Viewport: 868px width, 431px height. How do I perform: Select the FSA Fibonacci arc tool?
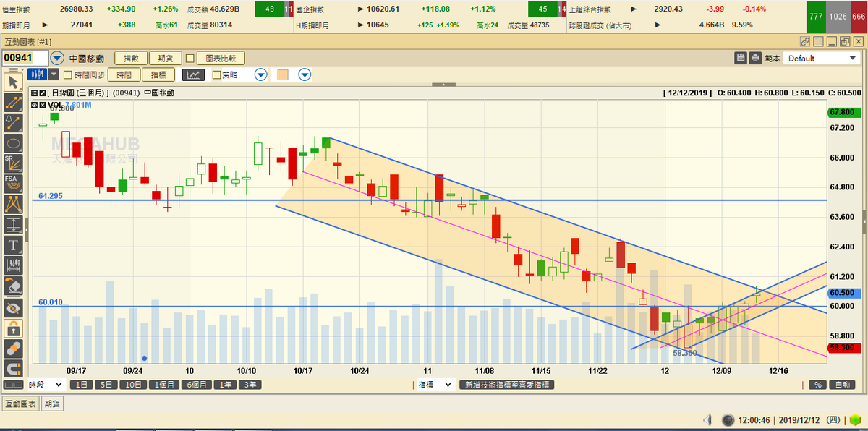(x=12, y=184)
